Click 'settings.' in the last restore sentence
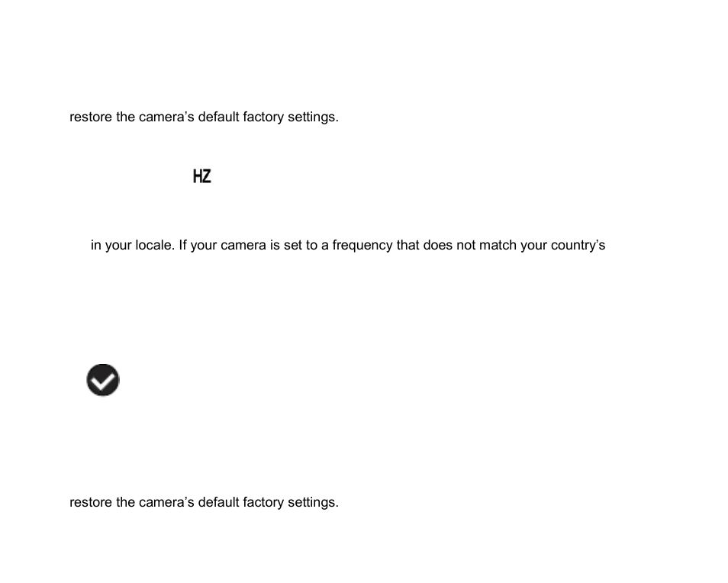This screenshot has width=728, height=583. coord(313,502)
